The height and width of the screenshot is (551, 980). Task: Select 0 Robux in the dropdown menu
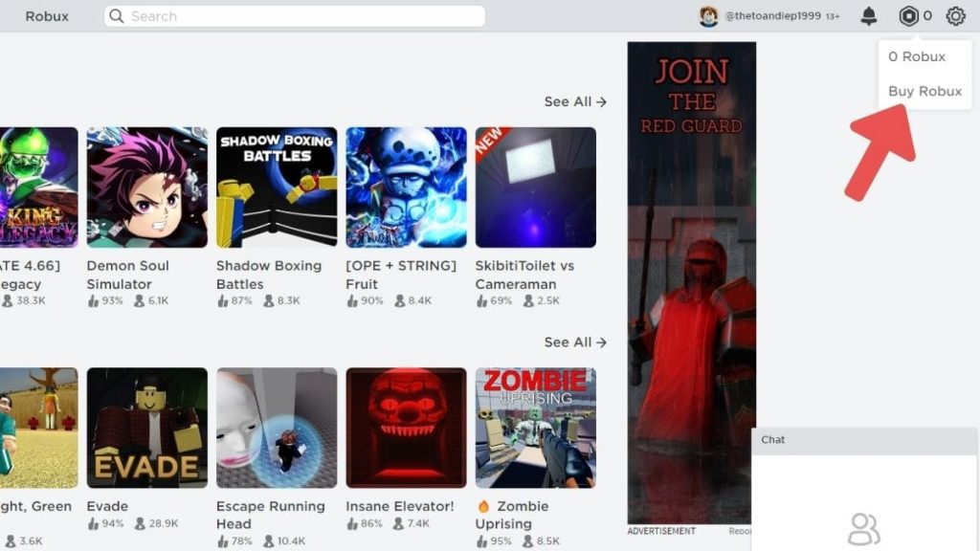point(917,56)
